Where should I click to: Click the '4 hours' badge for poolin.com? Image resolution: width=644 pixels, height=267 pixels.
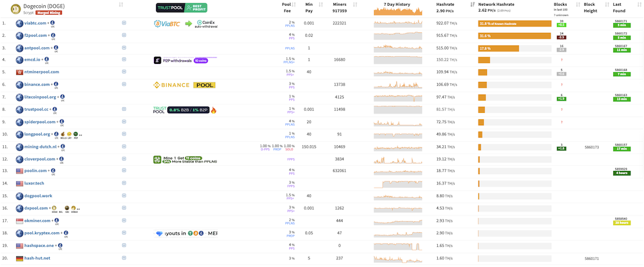coord(621,173)
